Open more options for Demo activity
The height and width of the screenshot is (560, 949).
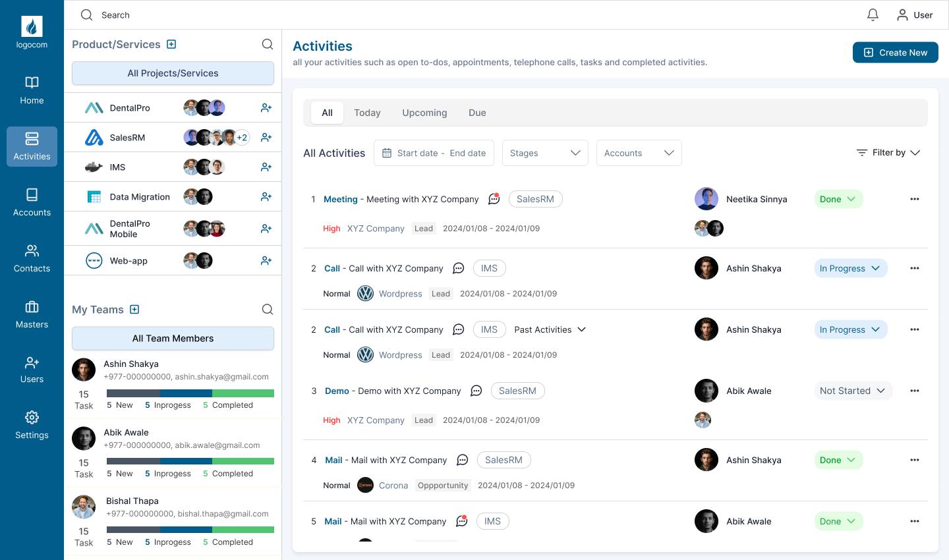(x=914, y=391)
